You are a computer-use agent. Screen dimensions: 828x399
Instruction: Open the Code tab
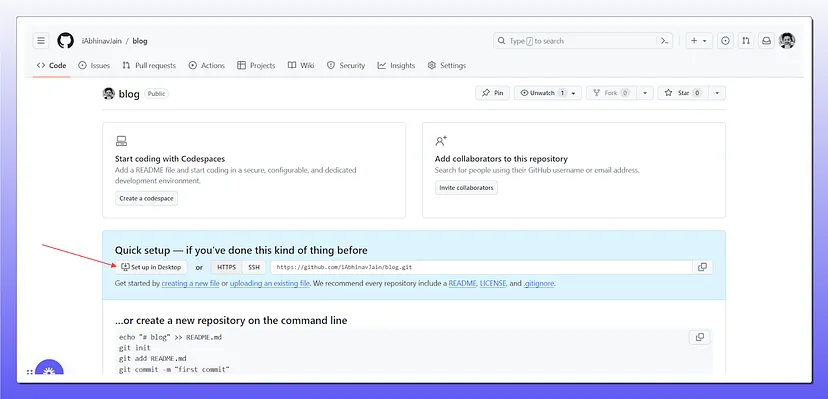click(51, 65)
